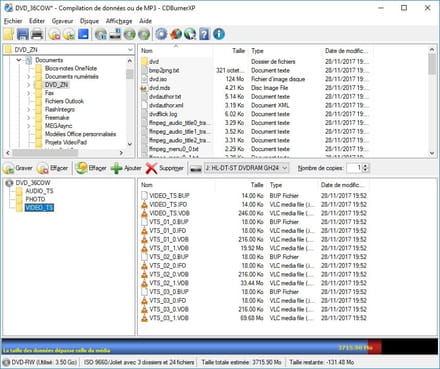Click the drive icon beside the burner dropdown
The height and width of the screenshot is (369, 440).
point(196,169)
